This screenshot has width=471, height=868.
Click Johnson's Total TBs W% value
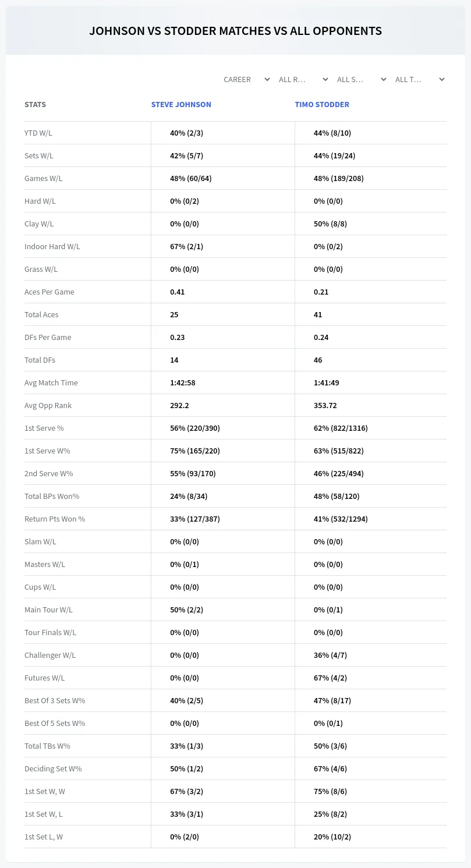(x=186, y=746)
